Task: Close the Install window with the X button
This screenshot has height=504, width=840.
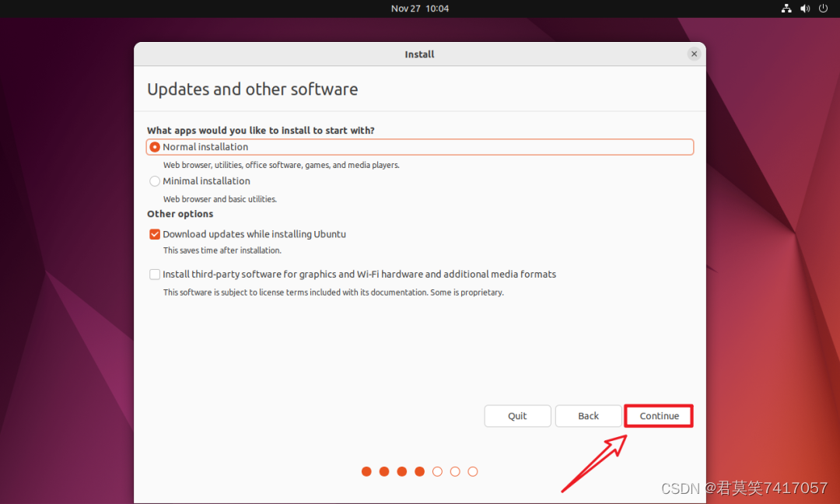Action: [694, 54]
